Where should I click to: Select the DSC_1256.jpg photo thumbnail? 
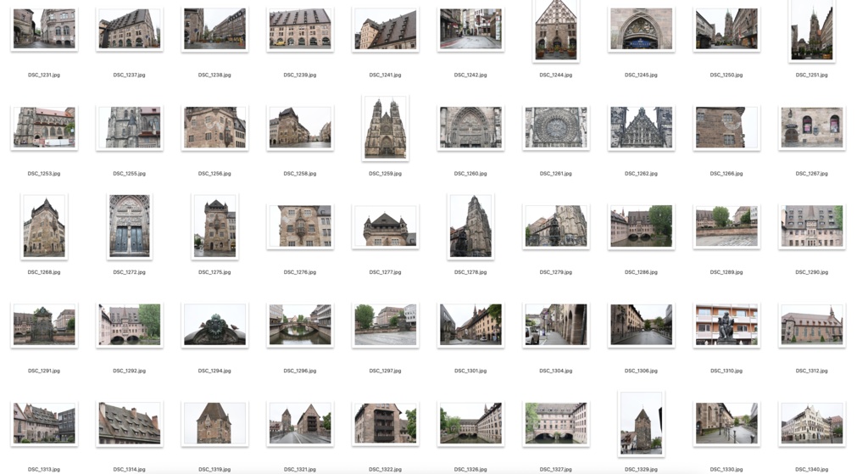point(214,128)
